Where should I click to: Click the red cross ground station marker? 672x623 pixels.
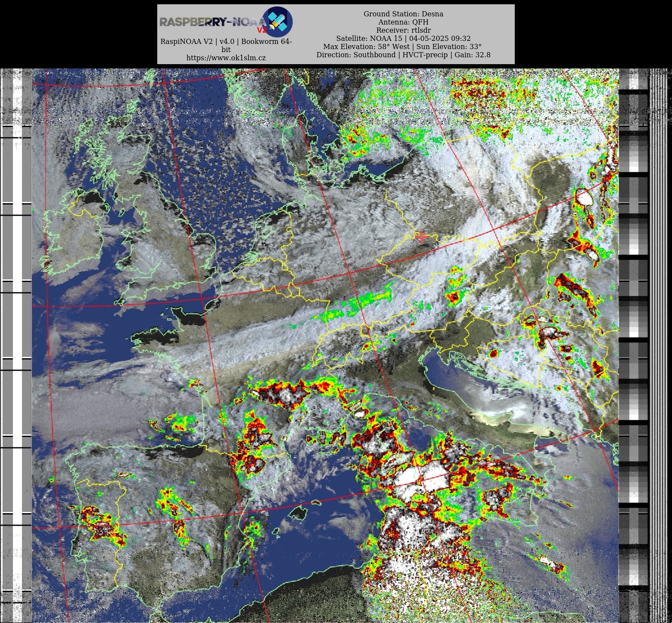click(421, 236)
